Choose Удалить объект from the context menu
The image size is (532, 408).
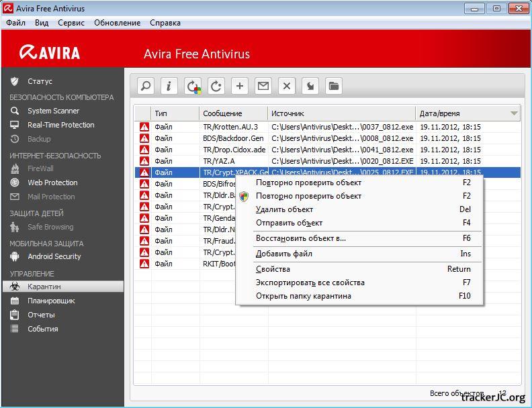click(x=284, y=209)
